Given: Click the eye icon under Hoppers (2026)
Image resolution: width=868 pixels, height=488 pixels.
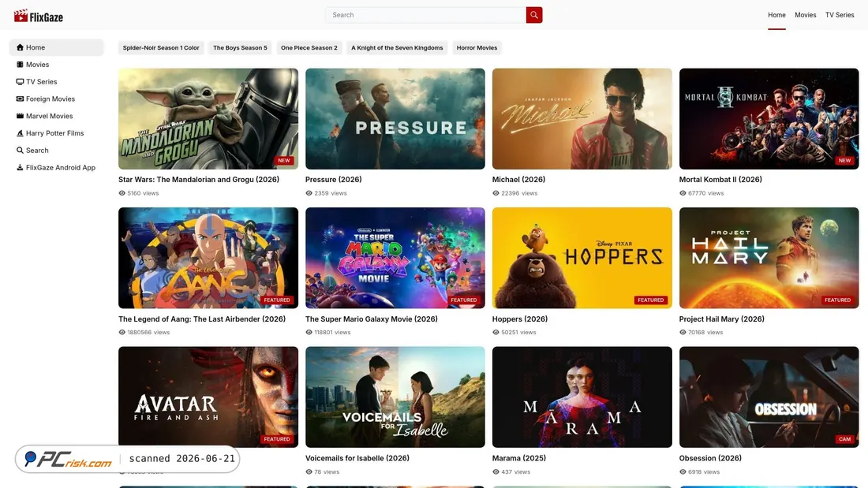Looking at the screenshot, I should [496, 333].
